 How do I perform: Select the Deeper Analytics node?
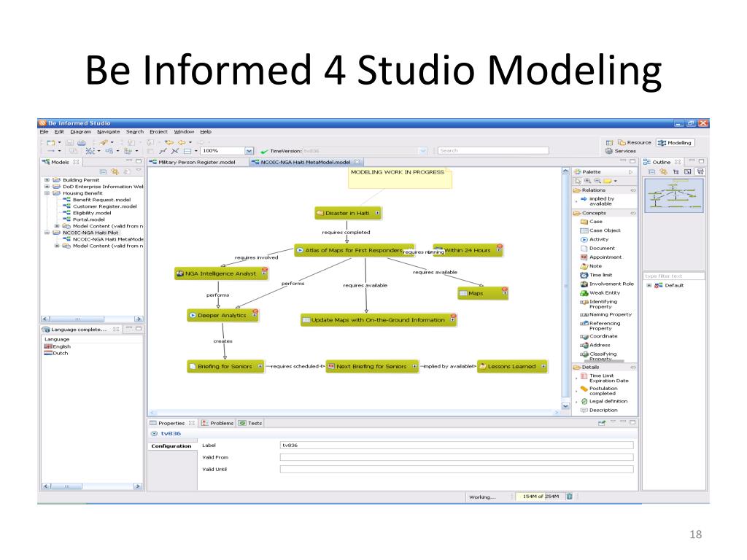[222, 315]
